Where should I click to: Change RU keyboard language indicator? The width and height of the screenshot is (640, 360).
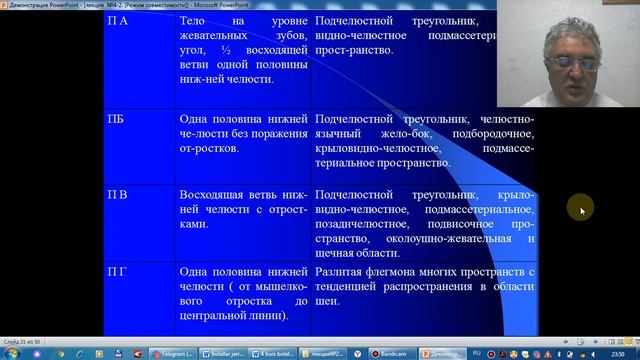pyautogui.click(x=477, y=353)
